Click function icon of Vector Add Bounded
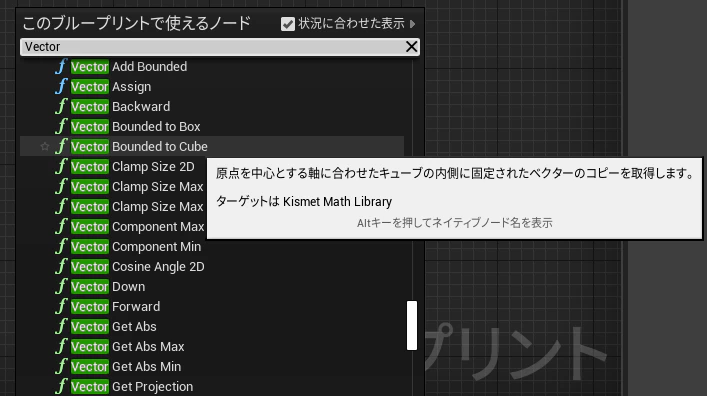Viewport: 707px width, 396px height. [x=61, y=67]
